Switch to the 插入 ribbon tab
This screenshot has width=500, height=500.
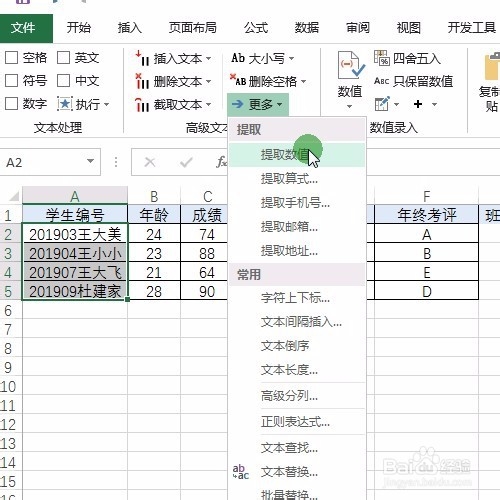pos(130,28)
